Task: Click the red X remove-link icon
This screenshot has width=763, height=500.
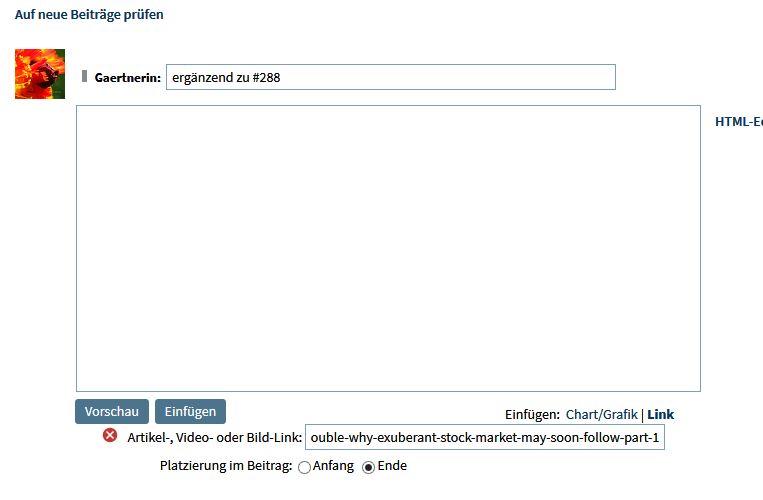Action: [x=110, y=436]
